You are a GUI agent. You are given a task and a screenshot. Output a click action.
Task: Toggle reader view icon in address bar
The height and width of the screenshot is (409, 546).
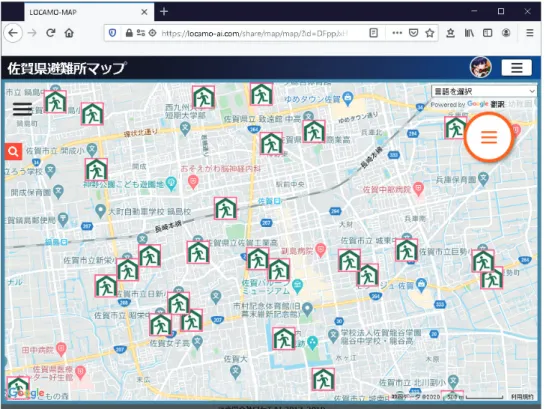[x=373, y=33]
